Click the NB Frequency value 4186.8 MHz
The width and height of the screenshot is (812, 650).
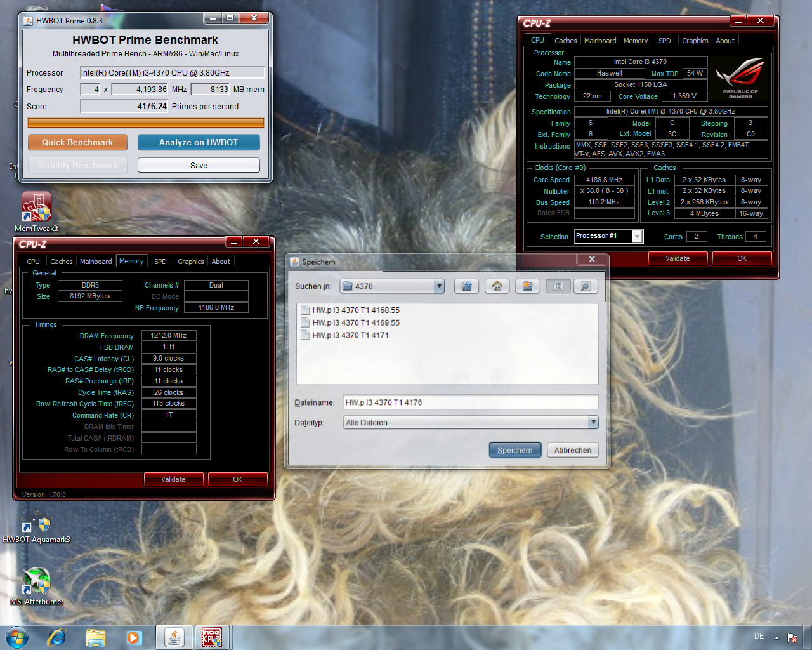(x=216, y=307)
